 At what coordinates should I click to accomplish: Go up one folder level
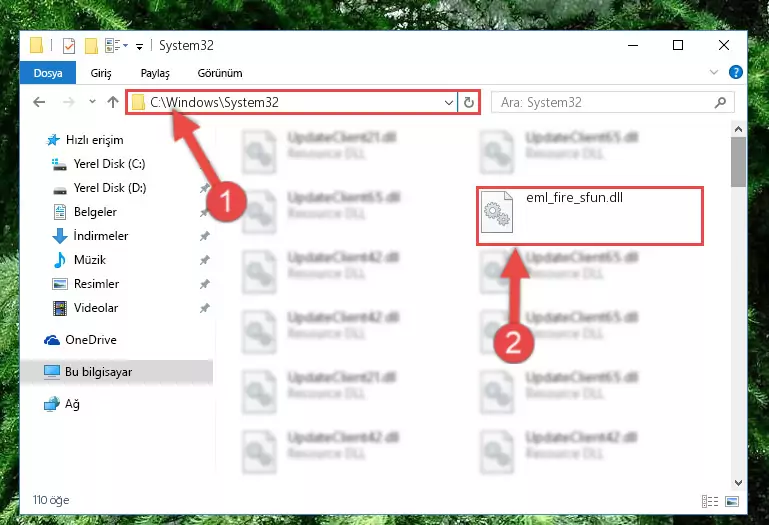pos(113,102)
